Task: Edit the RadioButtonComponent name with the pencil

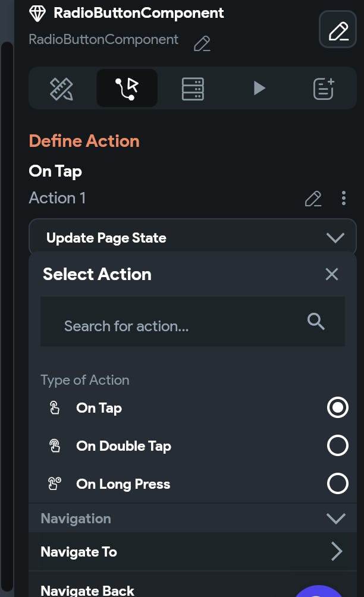Action: click(x=202, y=43)
